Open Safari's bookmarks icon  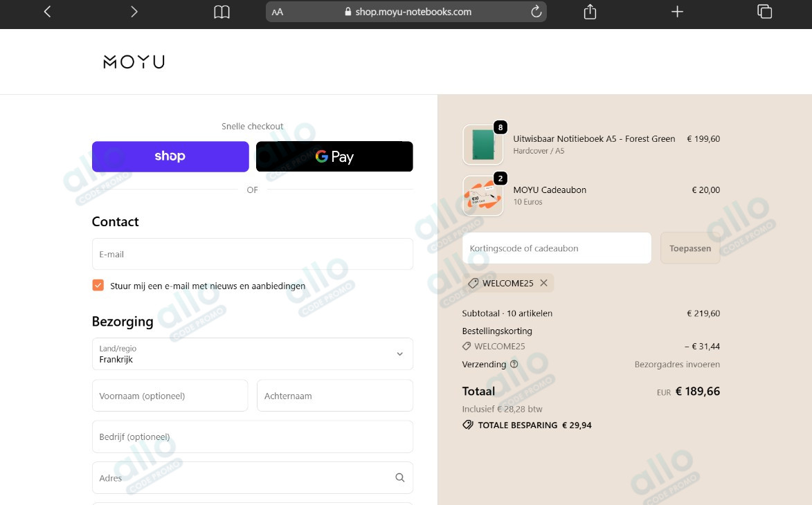221,11
